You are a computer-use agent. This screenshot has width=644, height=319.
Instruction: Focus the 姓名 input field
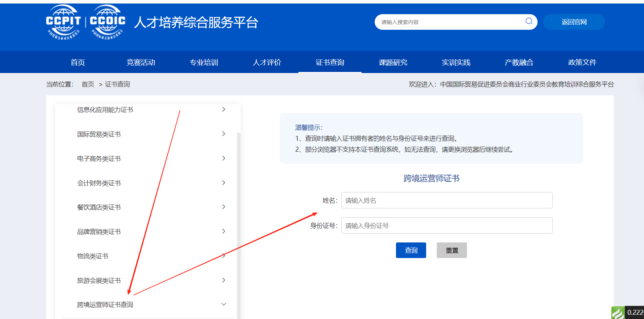coord(447,201)
